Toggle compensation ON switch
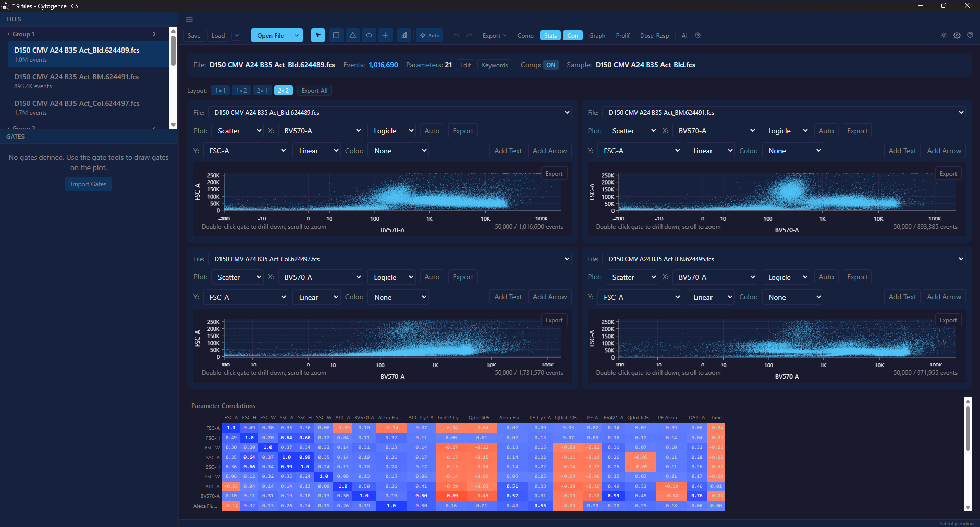This screenshot has height=527, width=980. pyautogui.click(x=551, y=65)
